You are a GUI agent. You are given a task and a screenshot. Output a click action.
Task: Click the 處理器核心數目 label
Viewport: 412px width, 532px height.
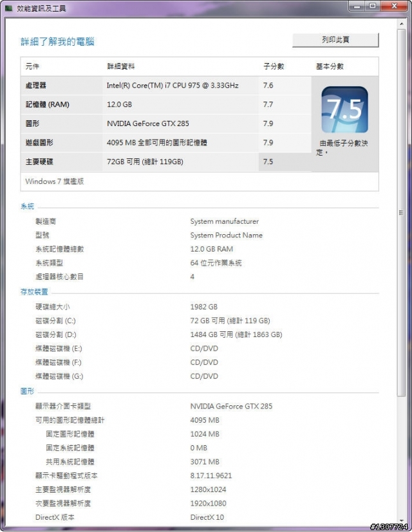pos(59,277)
